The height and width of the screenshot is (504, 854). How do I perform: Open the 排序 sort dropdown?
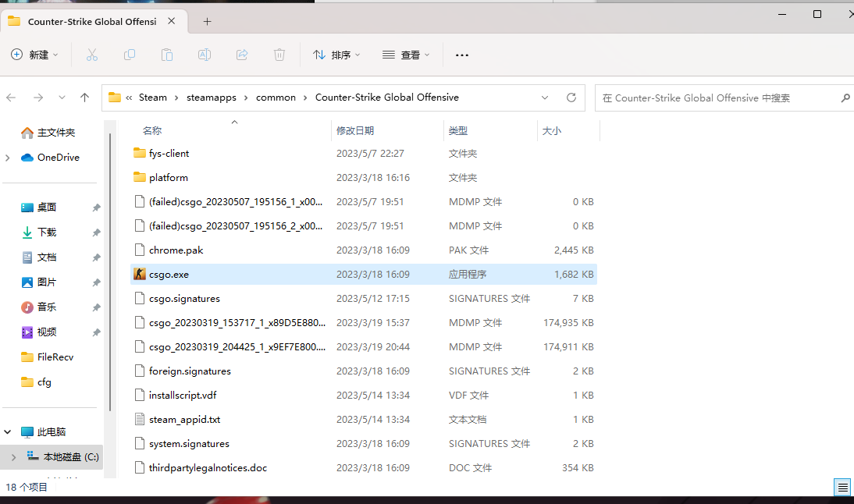(336, 55)
